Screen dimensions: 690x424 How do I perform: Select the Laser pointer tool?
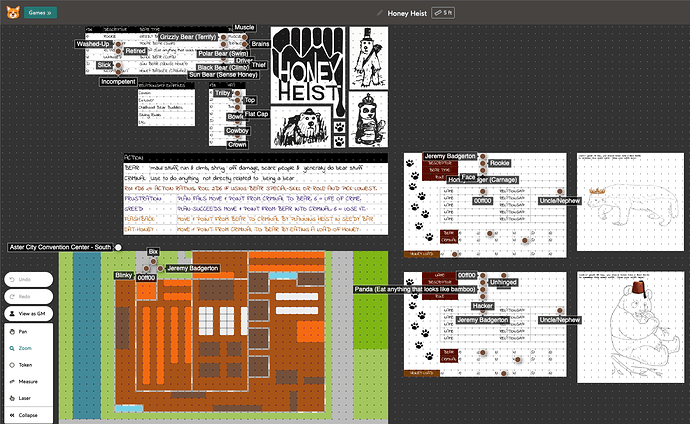click(29, 398)
